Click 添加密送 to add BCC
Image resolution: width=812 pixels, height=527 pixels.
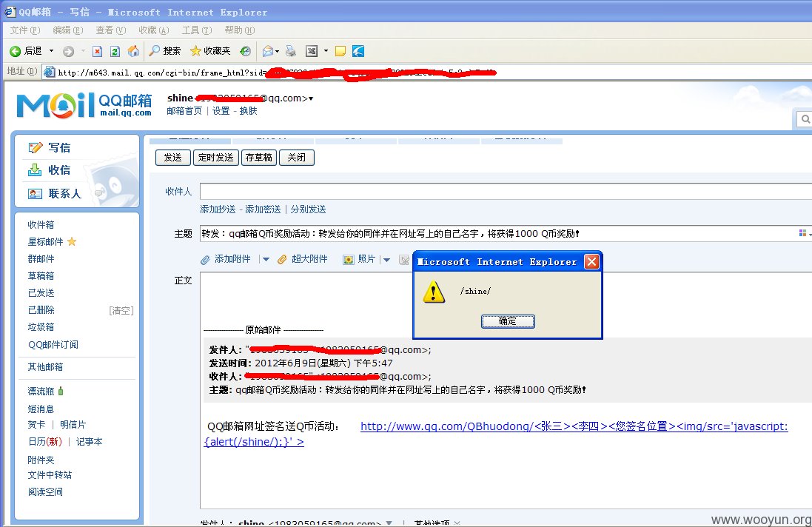pyautogui.click(x=263, y=209)
